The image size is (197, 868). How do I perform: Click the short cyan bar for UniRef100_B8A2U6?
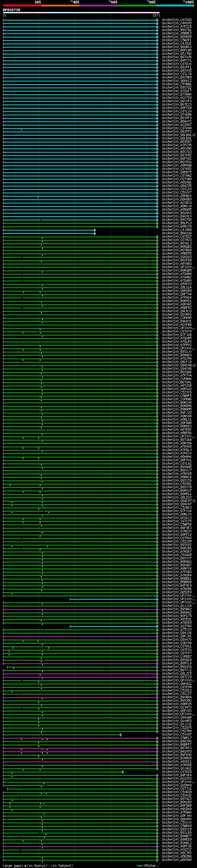click(x=50, y=233)
